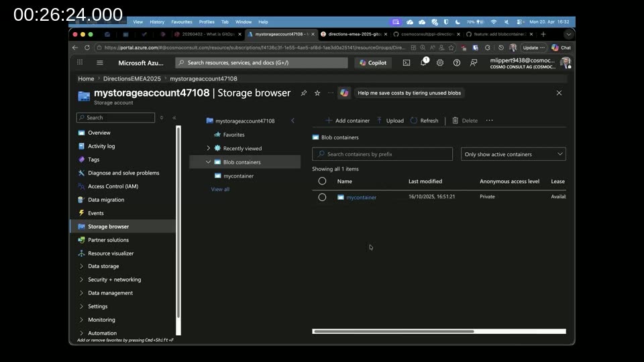Viewport: 644px width, 362px height.
Task: Switch to directions-emea-2025 browser tab
Action: (354, 34)
